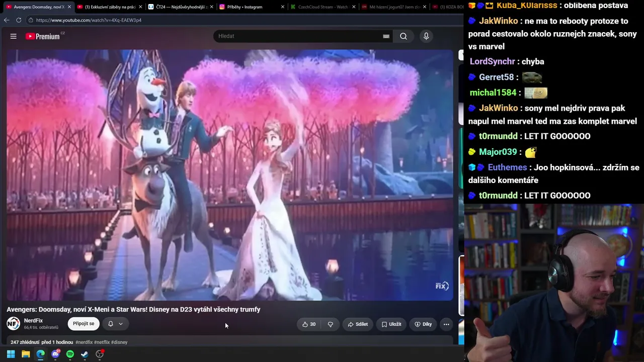
Task: Click the #disney hashtag
Action: [119, 342]
